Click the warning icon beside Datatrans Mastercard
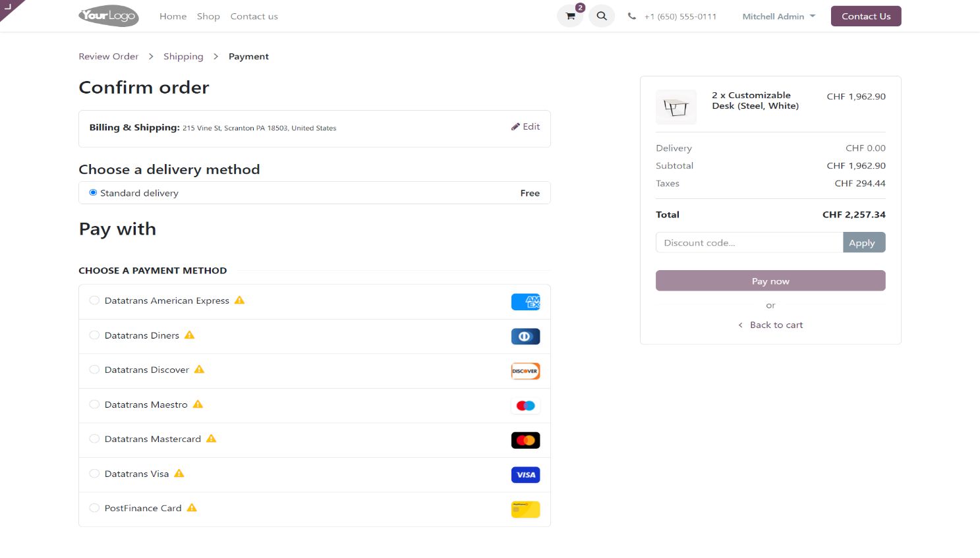 coord(212,439)
